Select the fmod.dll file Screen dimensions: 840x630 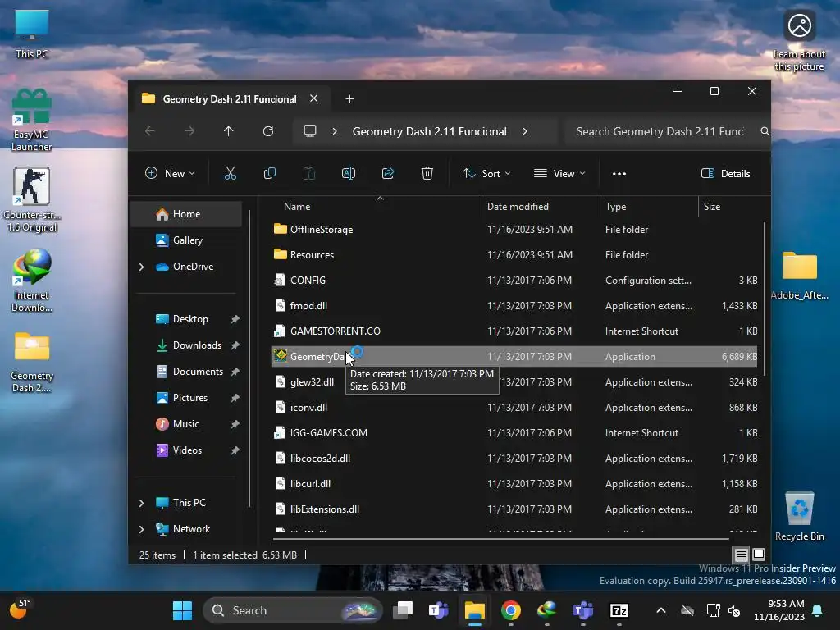(514, 306)
